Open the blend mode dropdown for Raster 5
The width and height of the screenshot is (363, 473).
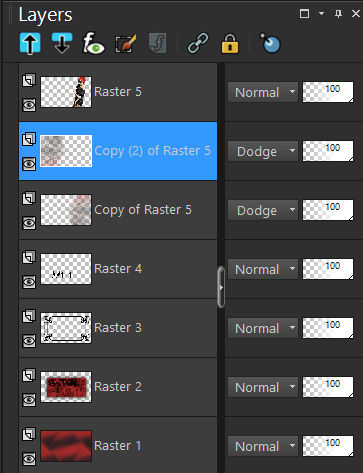(263, 92)
